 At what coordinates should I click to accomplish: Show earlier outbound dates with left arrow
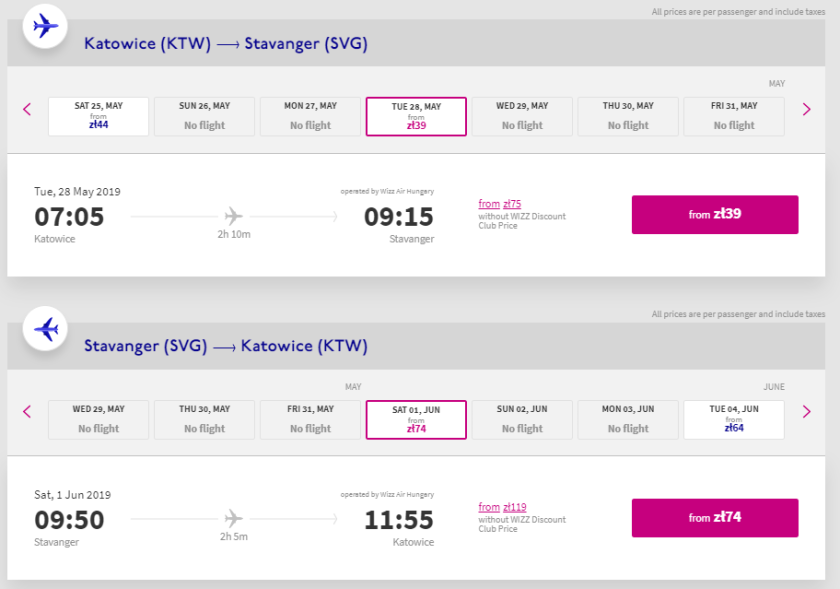(27, 109)
